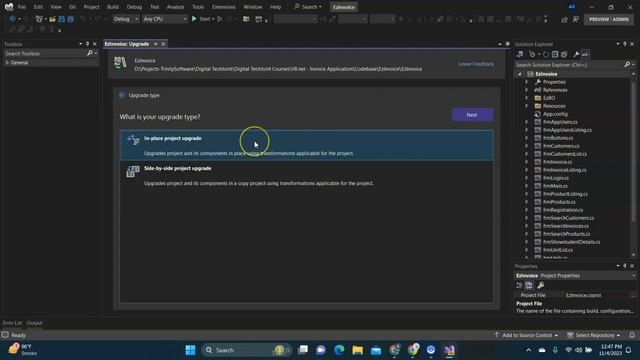Open the Build menu
Screen dimensions: 640x360
pos(113,7)
